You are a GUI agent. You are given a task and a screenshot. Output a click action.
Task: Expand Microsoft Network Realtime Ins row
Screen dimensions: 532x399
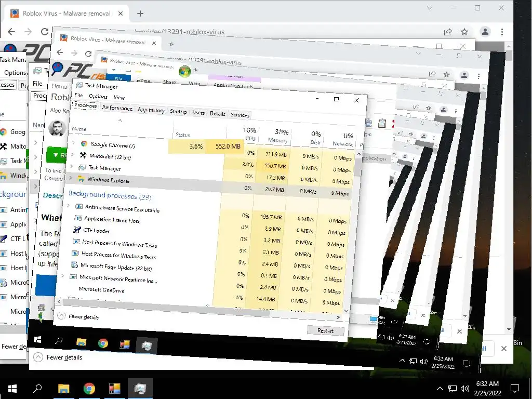tap(63, 276)
